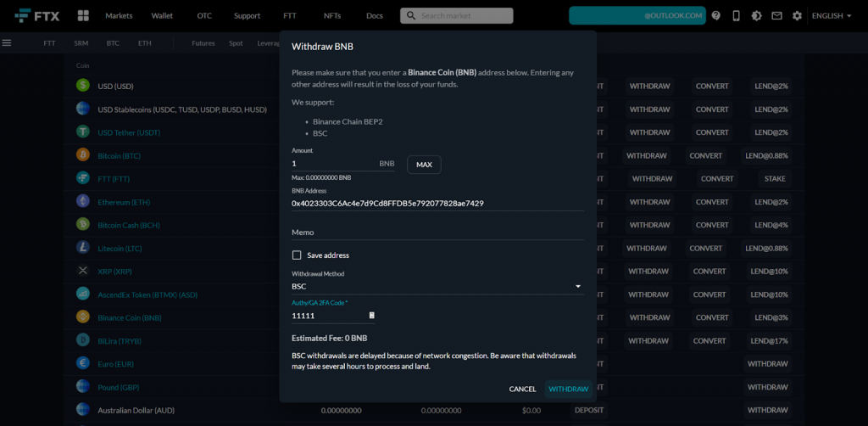This screenshot has height=426, width=868.
Task: Click the search magnifier icon
Action: pyautogui.click(x=411, y=15)
